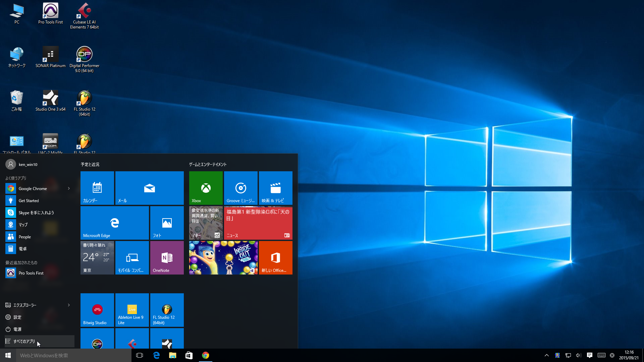Screen dimensions: 644x362
Task: Open File Explorer from the taskbar
Action: (173, 355)
